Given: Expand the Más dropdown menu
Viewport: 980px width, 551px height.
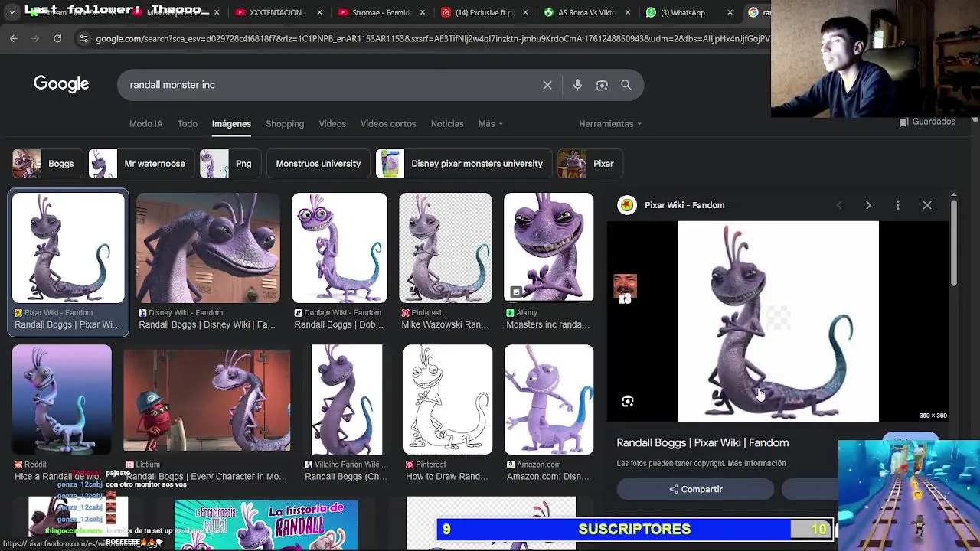Looking at the screenshot, I should [x=490, y=123].
